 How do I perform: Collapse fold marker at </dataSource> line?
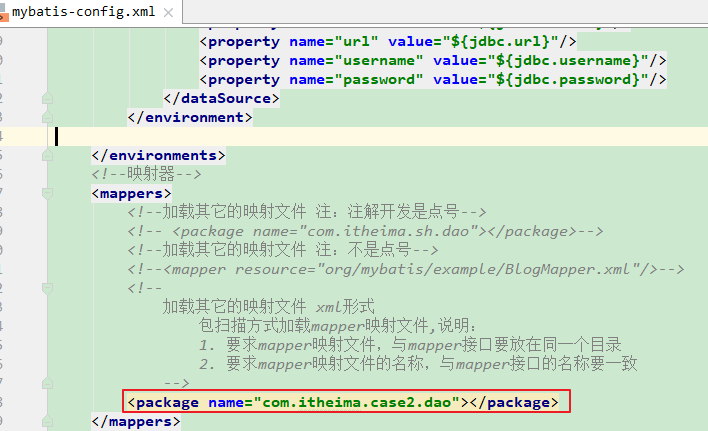(x=47, y=98)
